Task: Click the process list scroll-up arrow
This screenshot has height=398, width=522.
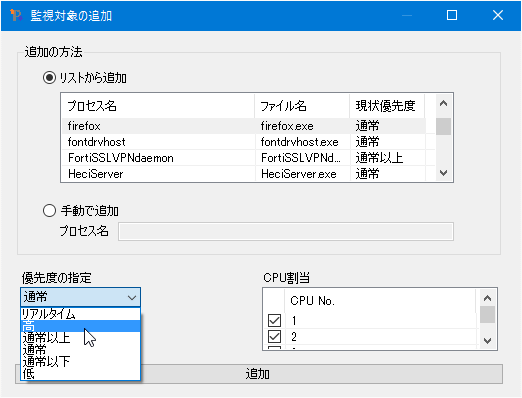Action: [x=443, y=103]
